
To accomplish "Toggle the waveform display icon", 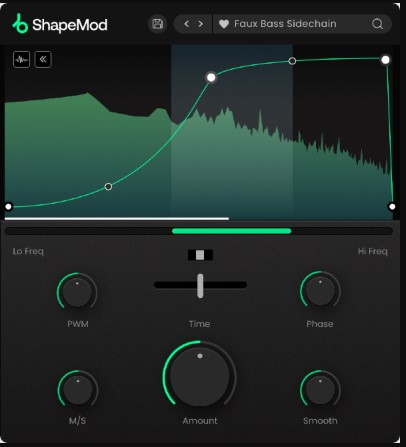I will pyautogui.click(x=21, y=60).
